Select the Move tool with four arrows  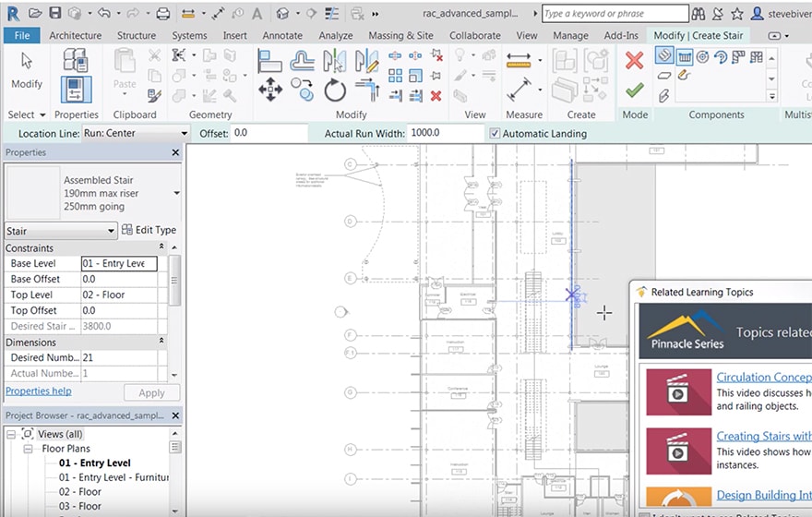[269, 90]
